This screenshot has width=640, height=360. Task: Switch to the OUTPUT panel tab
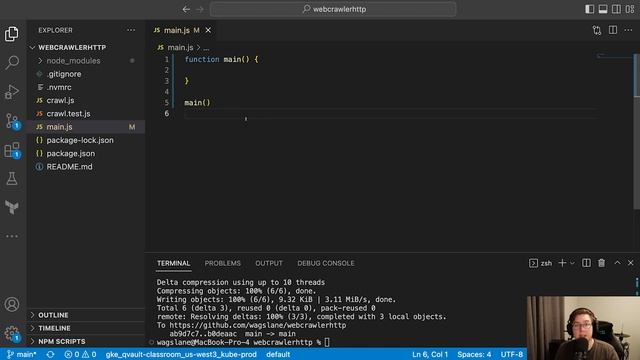(269, 263)
